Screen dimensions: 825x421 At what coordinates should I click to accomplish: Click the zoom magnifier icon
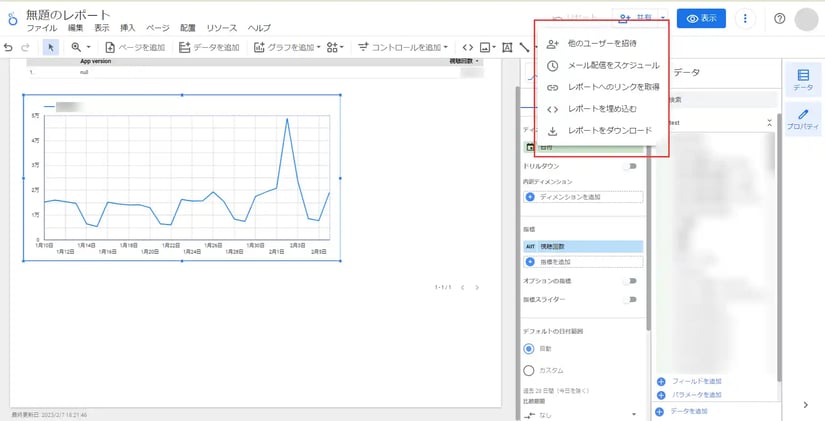[76, 47]
